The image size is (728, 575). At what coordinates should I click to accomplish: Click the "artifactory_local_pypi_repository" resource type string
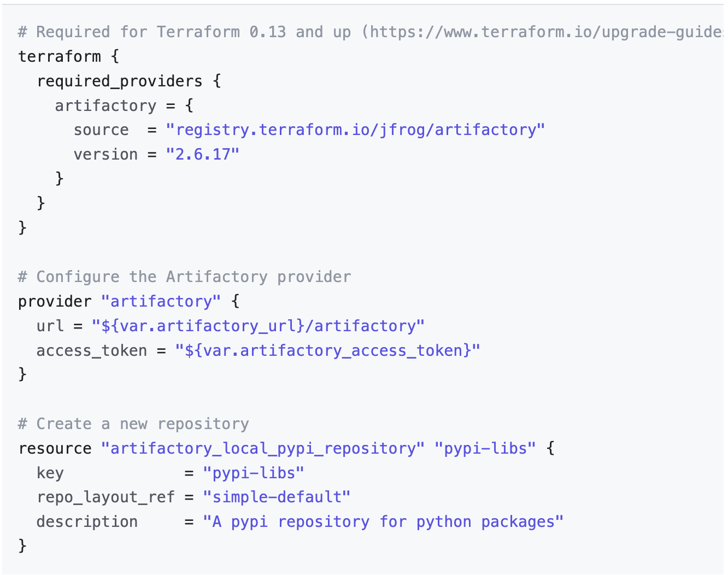pyautogui.click(x=262, y=448)
